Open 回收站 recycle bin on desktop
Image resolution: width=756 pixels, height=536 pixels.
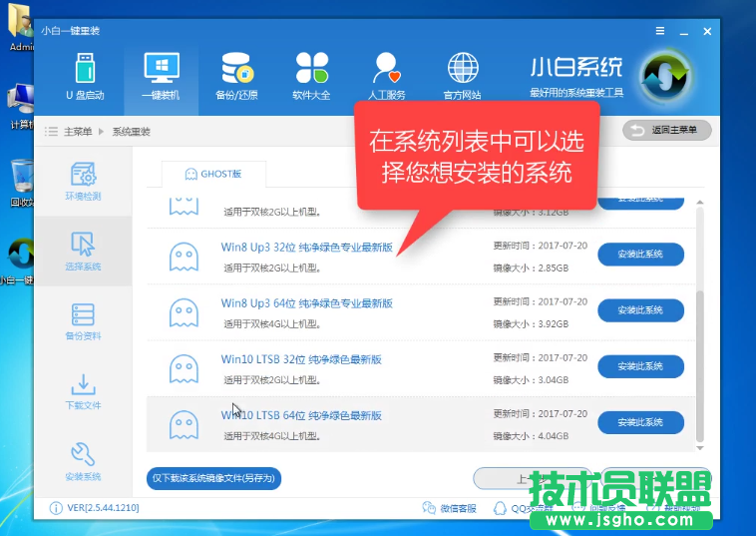22,184
